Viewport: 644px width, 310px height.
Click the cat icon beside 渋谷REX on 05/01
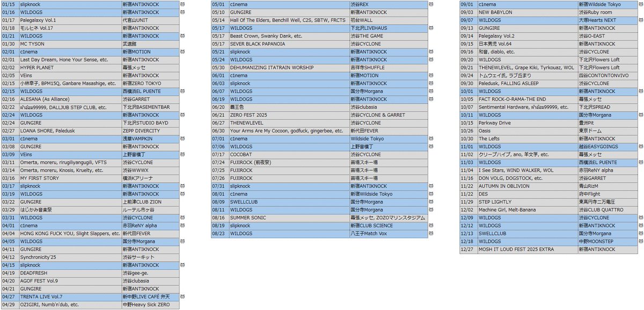tap(431, 4)
